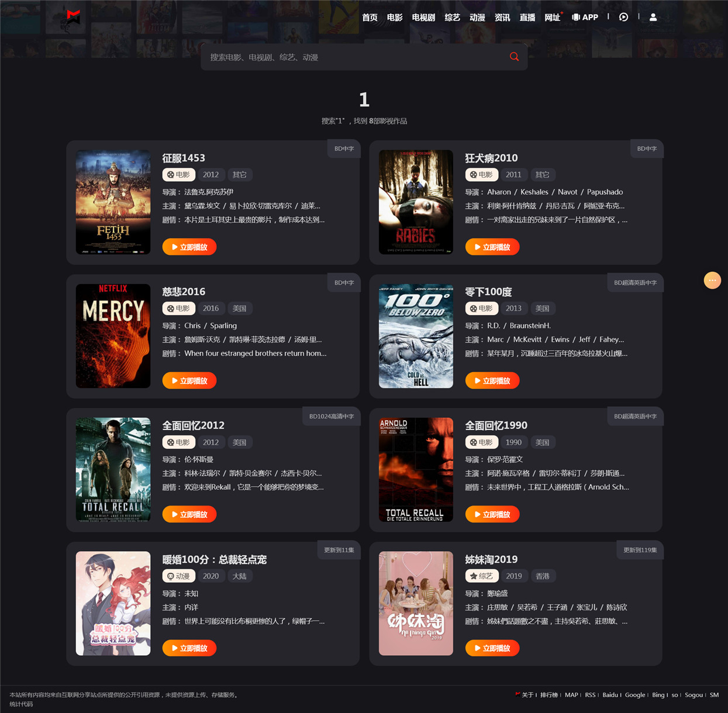Image resolution: width=728 pixels, height=713 pixels.
Task: Play 全面回忆2012 with 立即播放 button
Action: (189, 514)
